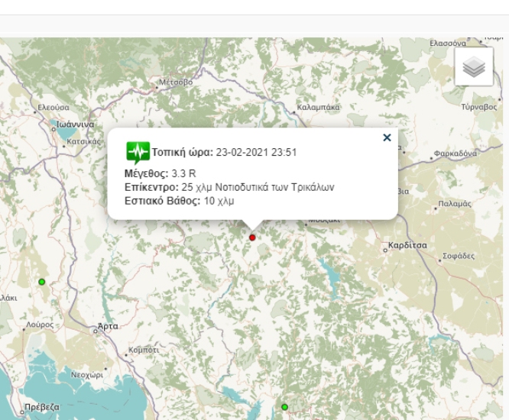Click the Παλαμάς town label

(456, 204)
